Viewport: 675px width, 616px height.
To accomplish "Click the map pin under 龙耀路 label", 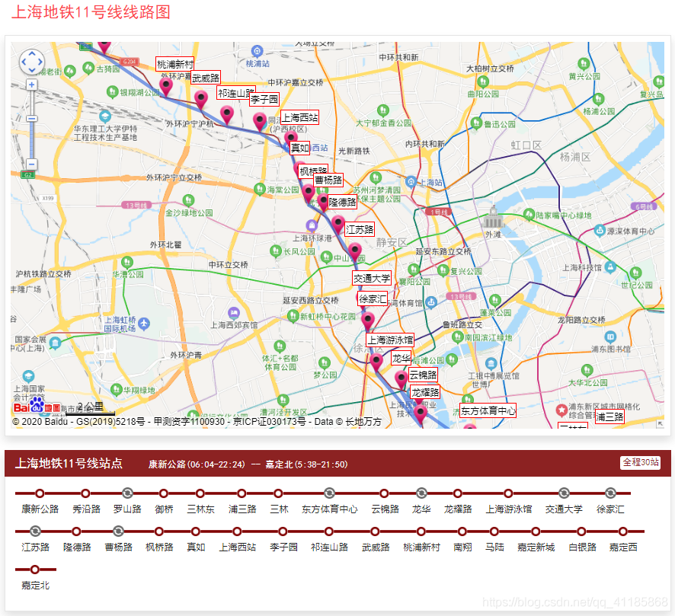I will tap(420, 415).
